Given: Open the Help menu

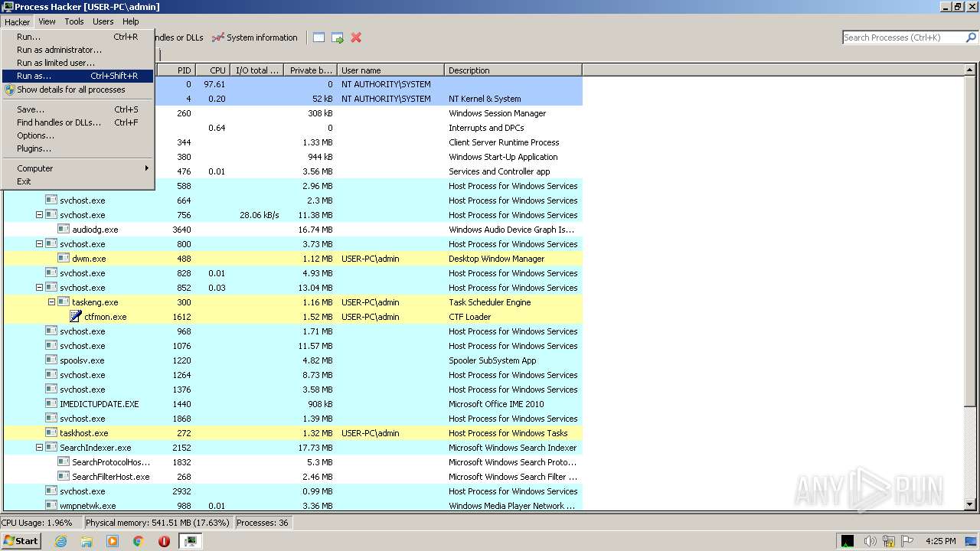Looking at the screenshot, I should 131,21.
